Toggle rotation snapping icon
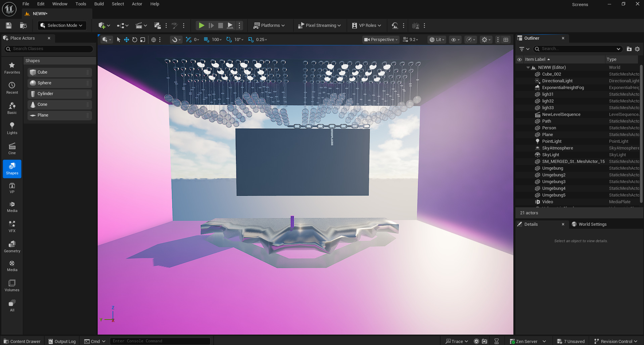 (x=229, y=40)
